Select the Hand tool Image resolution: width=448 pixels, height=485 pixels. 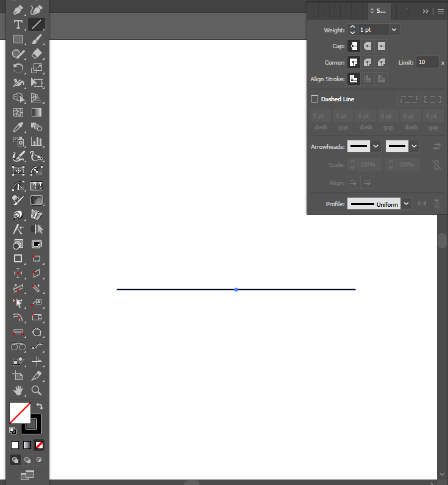(x=18, y=390)
